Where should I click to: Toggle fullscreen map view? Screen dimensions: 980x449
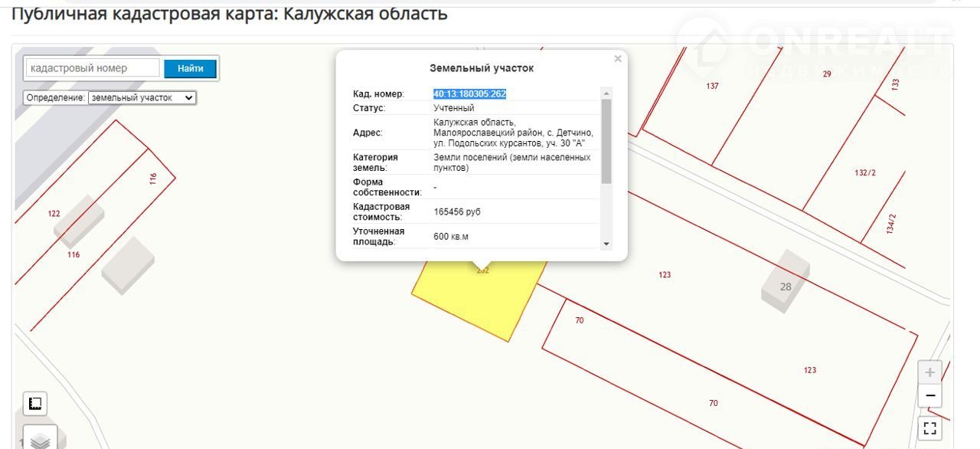929,428
